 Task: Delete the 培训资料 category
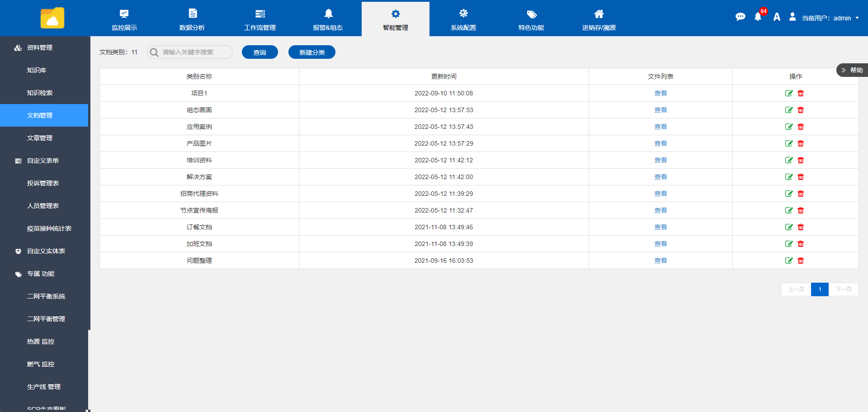(x=801, y=160)
